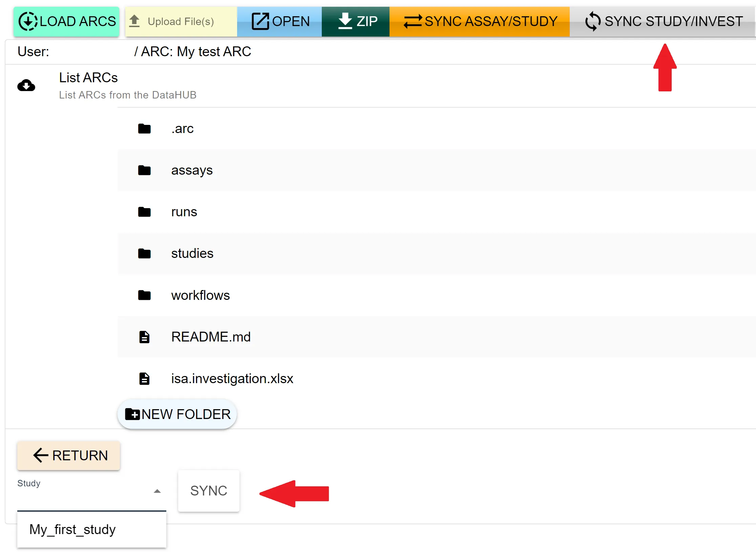Create a folder with NEW FOLDER button
Screen dimensions: 756x552
click(x=177, y=414)
